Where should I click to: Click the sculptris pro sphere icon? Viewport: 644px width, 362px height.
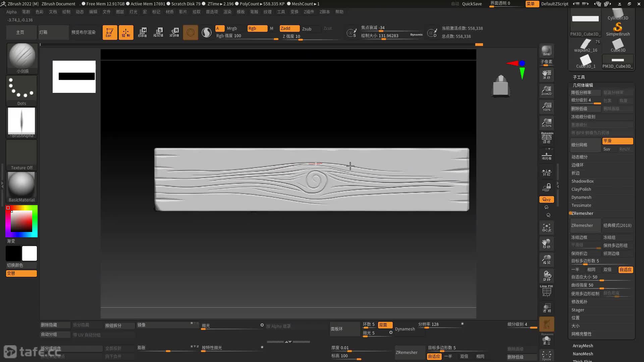[x=207, y=33]
